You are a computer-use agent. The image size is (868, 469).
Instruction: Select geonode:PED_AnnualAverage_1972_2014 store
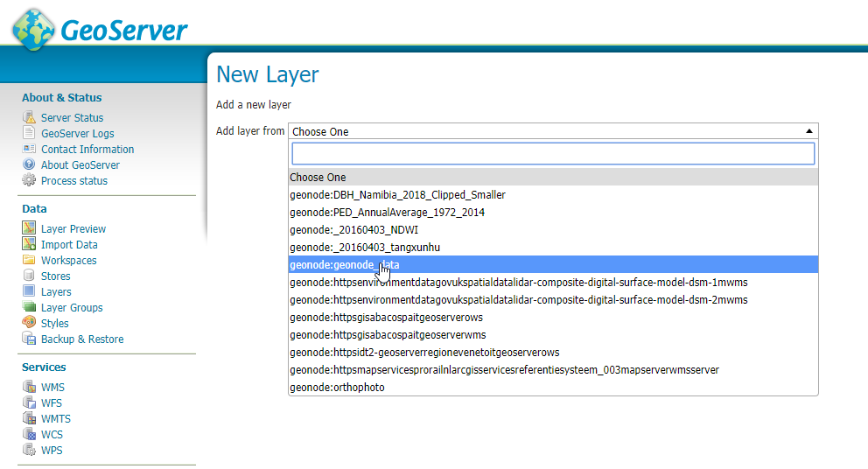[x=553, y=212]
